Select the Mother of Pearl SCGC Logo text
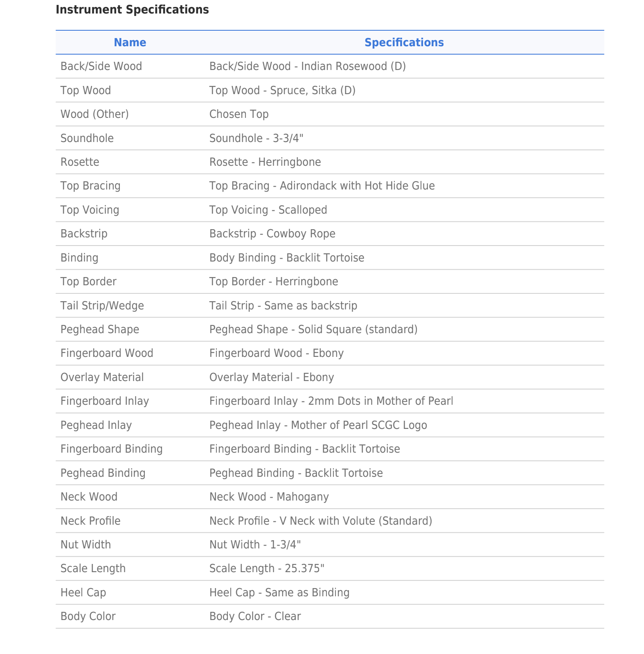This screenshot has width=644, height=654. point(358,425)
